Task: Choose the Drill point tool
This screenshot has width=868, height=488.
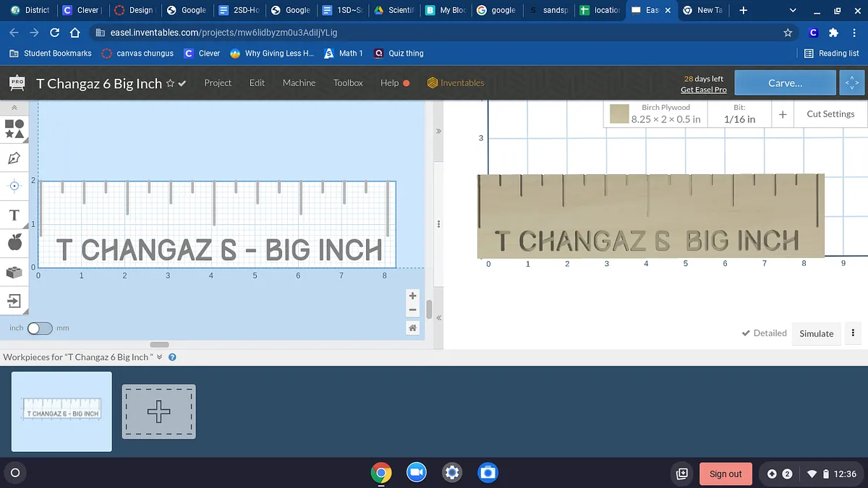Action: coord(14,186)
